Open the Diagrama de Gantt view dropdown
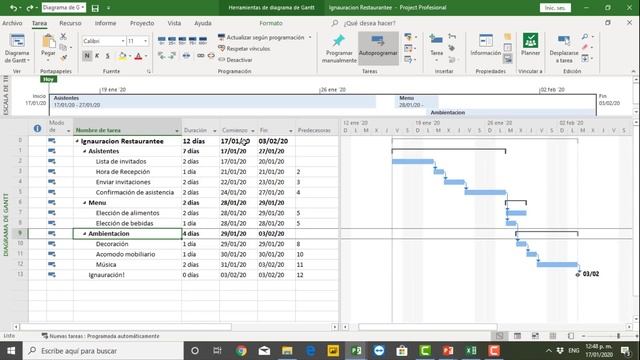Viewport: 640px width, 360px height. pyautogui.click(x=17, y=49)
